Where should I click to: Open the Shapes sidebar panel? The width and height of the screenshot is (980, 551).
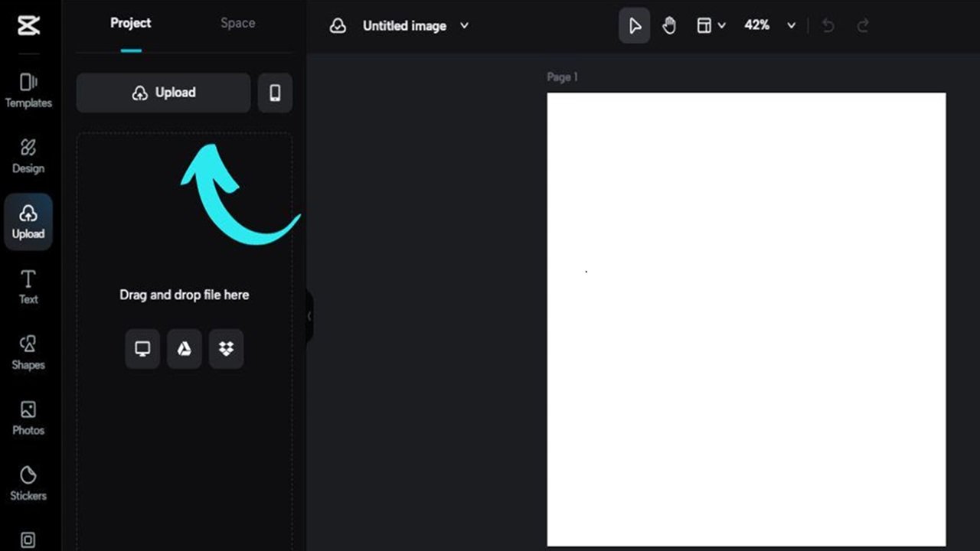(28, 353)
